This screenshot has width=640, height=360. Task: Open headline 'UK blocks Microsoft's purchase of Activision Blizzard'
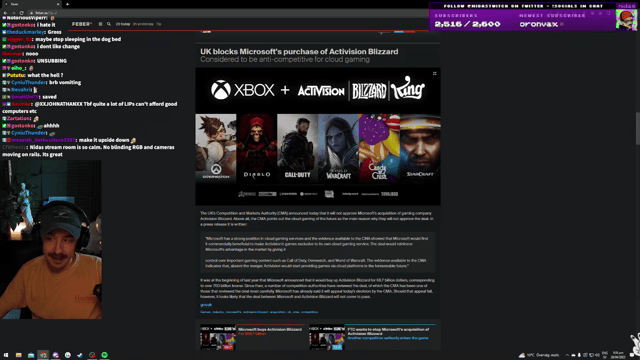[299, 51]
